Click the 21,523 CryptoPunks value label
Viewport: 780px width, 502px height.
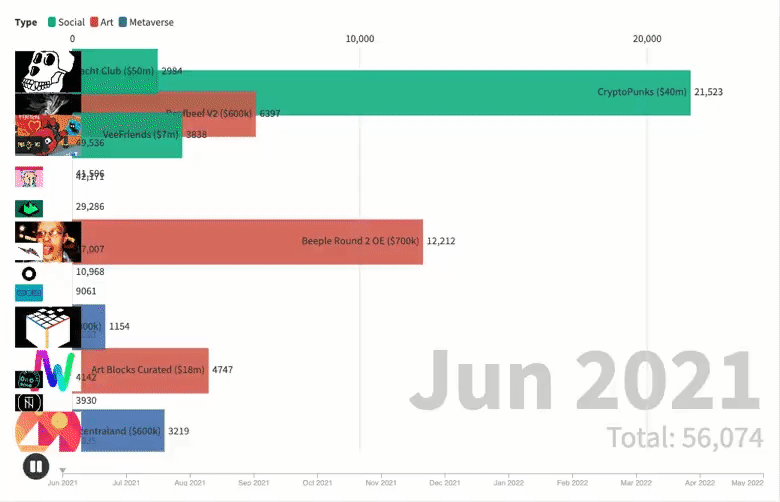[x=708, y=92]
